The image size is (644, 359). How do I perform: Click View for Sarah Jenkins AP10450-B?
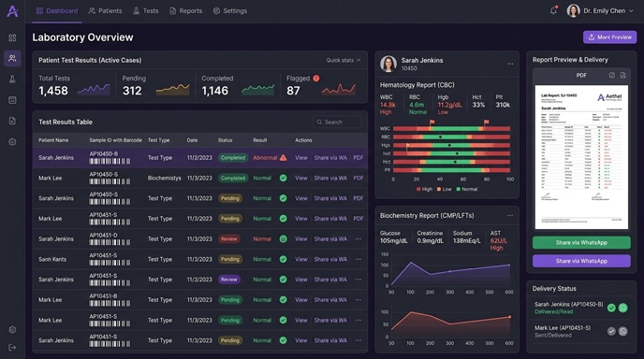click(301, 158)
